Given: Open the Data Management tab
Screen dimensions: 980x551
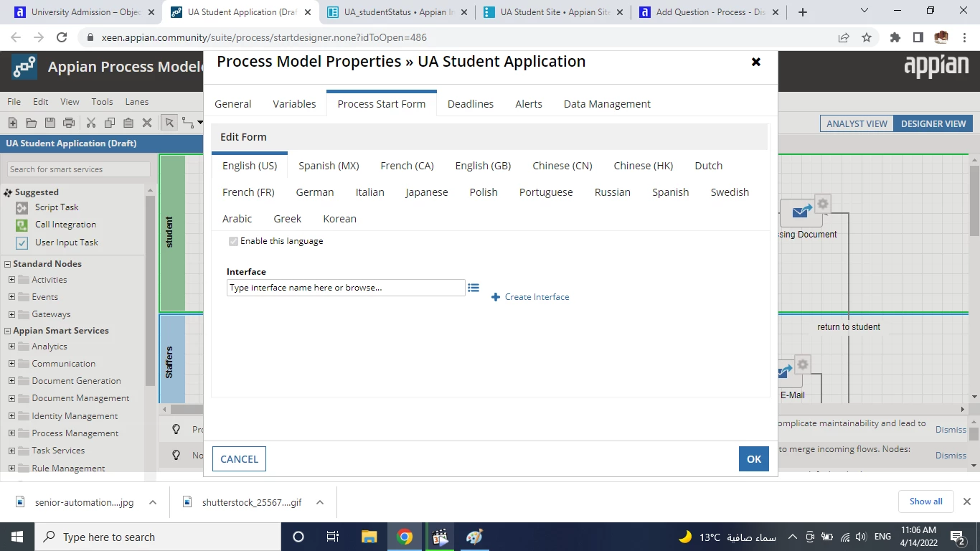Looking at the screenshot, I should click(x=607, y=104).
